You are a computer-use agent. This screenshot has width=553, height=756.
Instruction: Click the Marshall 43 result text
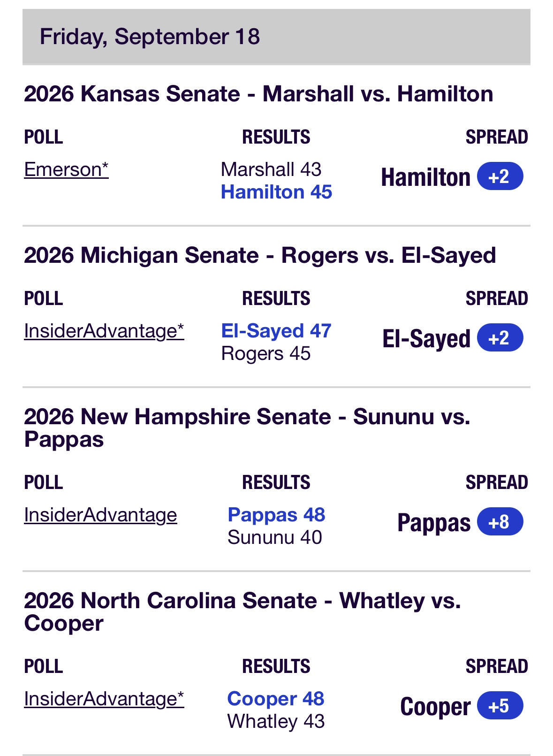(x=271, y=169)
